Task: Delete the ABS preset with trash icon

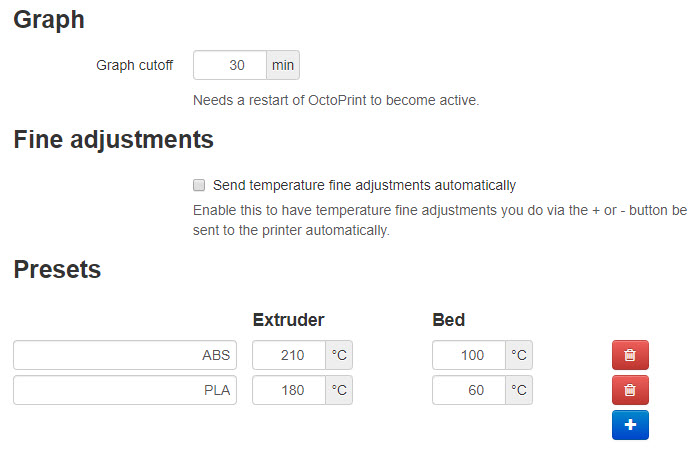Action: [x=630, y=355]
